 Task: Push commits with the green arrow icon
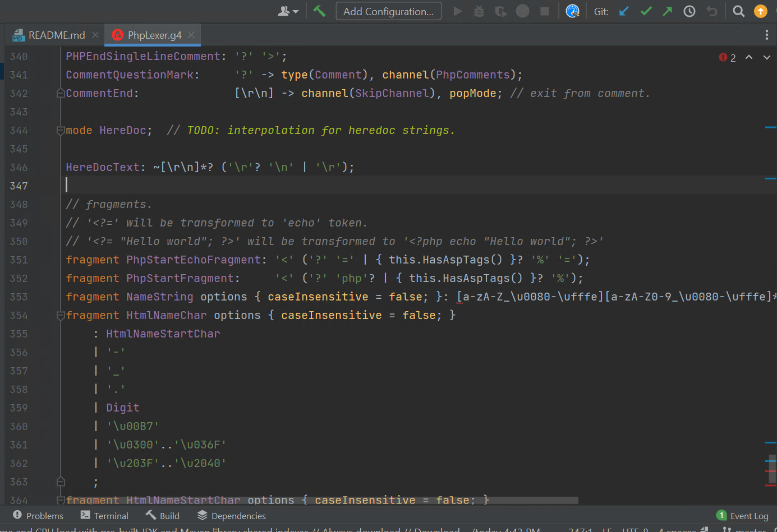(667, 11)
